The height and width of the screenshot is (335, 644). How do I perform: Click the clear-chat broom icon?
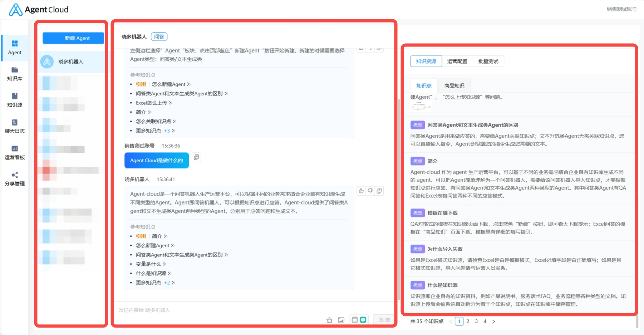(329, 320)
